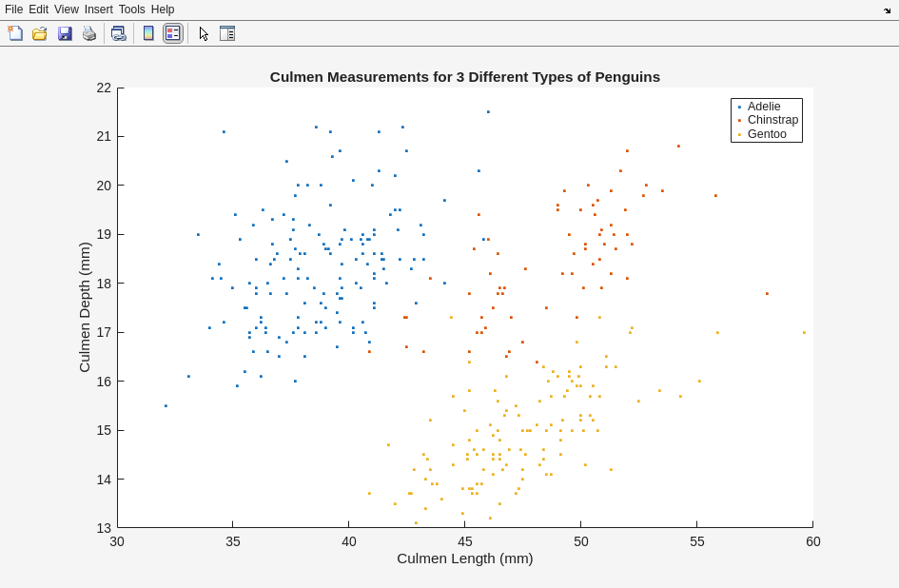The width and height of the screenshot is (899, 588).
Task: Select the Chinstrap entry in the legend
Action: pos(772,120)
